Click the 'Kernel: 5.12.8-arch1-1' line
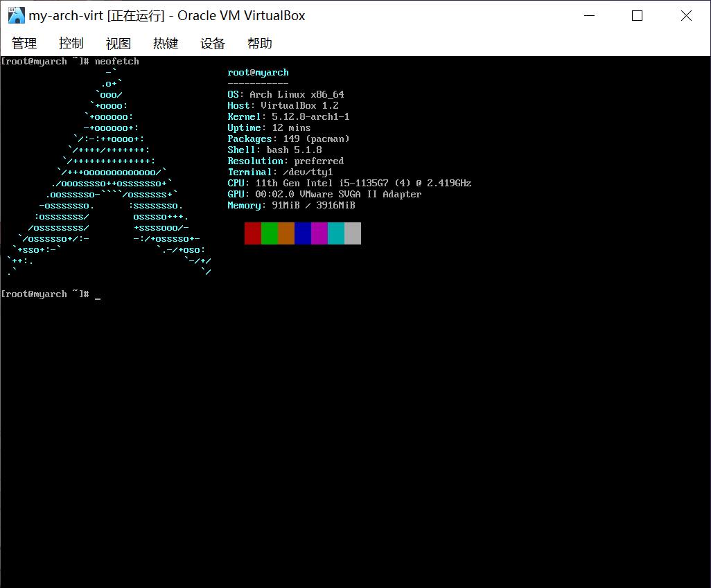 [288, 116]
